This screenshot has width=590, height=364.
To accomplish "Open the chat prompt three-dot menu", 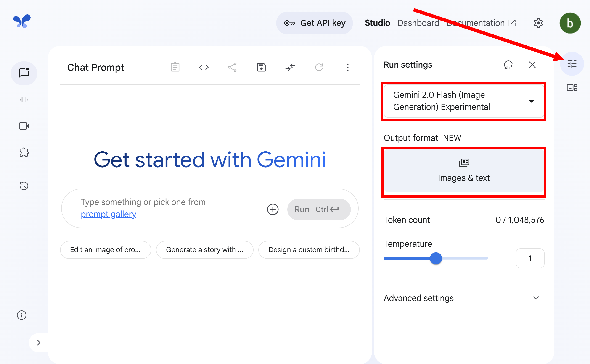I will (x=348, y=67).
